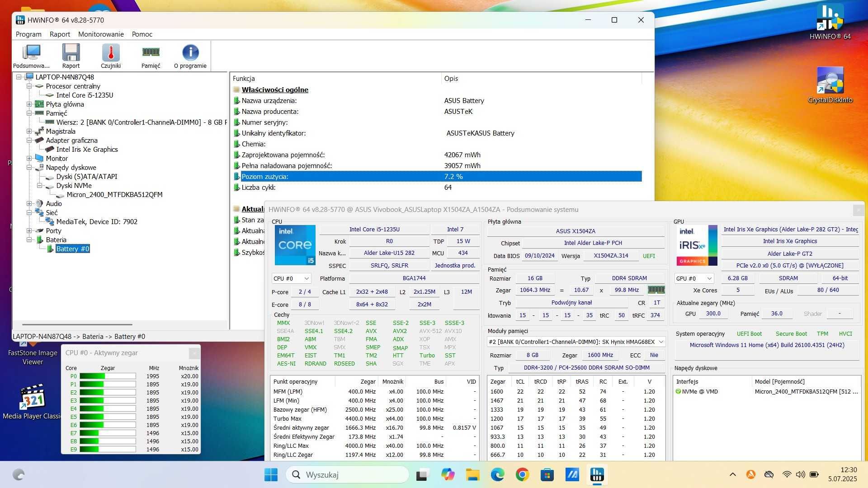This screenshot has height=488, width=868.
Task: Launch Copilot from the taskbar
Action: [448, 474]
